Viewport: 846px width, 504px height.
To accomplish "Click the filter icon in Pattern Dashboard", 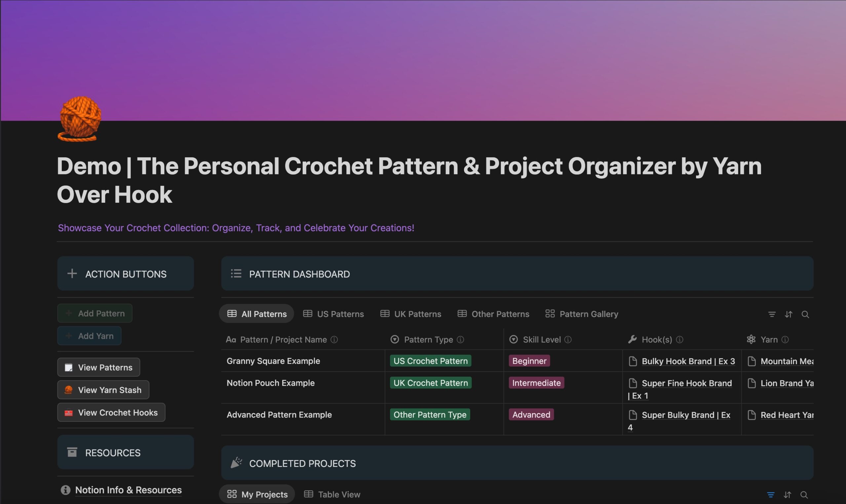I will point(772,314).
